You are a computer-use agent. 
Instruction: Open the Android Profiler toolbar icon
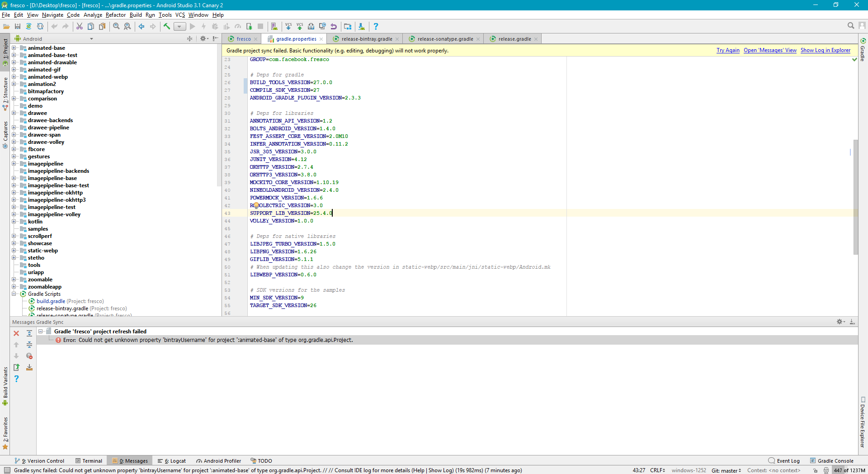[x=238, y=26]
